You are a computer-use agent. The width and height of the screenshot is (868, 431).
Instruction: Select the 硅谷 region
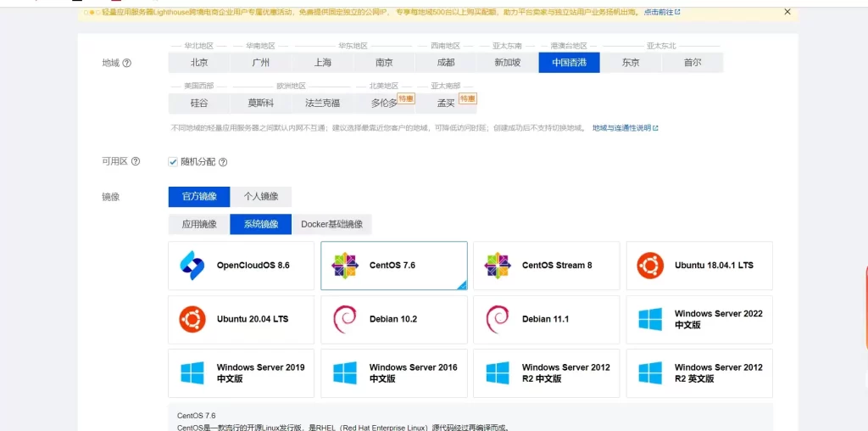199,103
